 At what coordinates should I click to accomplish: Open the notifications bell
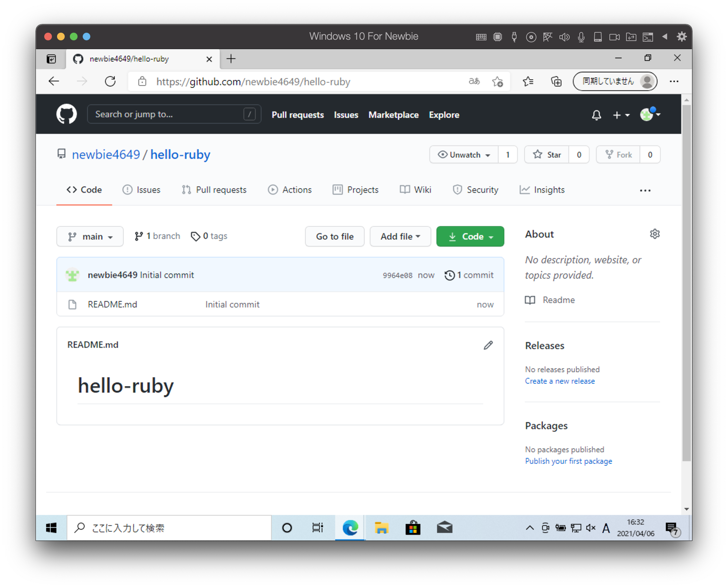tap(597, 115)
